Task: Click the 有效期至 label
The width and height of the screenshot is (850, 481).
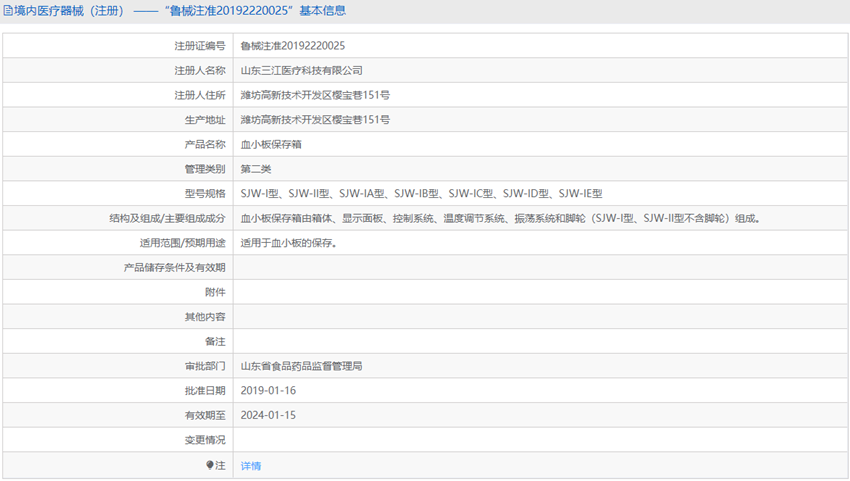Action: pyautogui.click(x=205, y=415)
